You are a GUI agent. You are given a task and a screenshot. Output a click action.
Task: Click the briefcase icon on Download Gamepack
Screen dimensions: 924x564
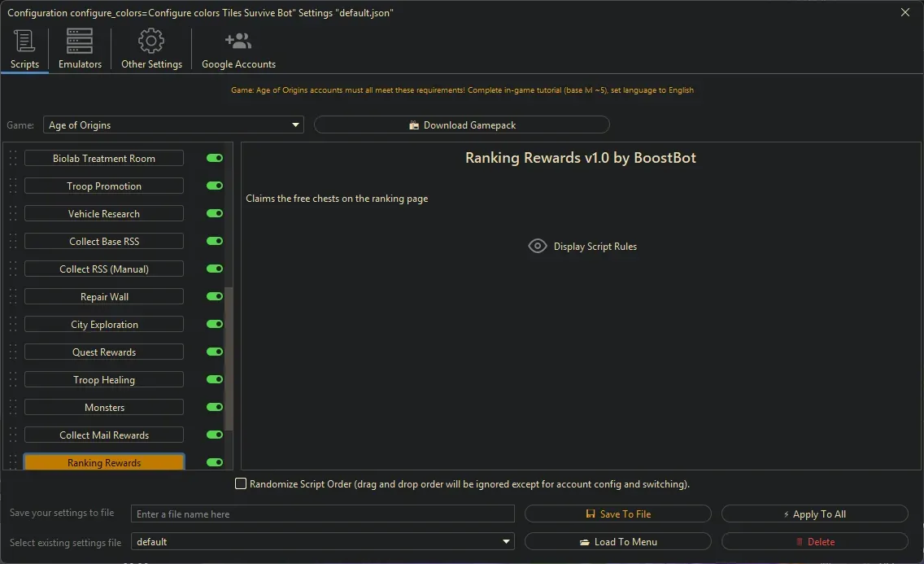click(416, 125)
